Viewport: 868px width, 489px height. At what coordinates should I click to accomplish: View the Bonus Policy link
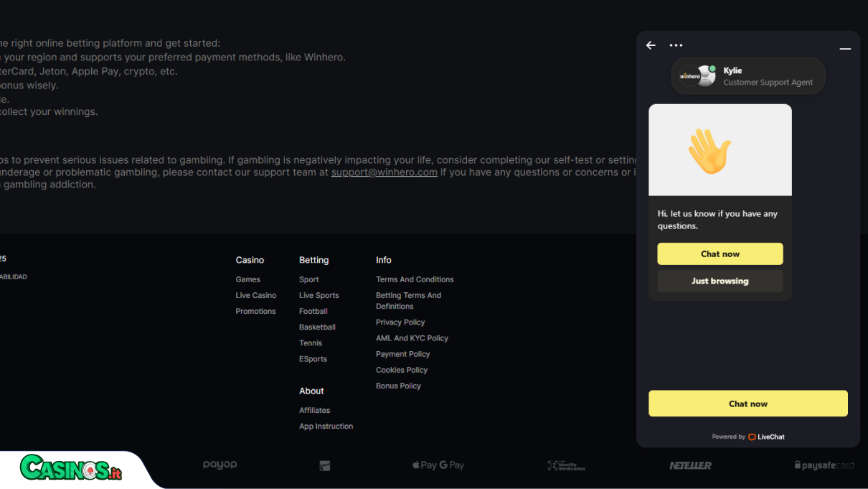tap(399, 386)
